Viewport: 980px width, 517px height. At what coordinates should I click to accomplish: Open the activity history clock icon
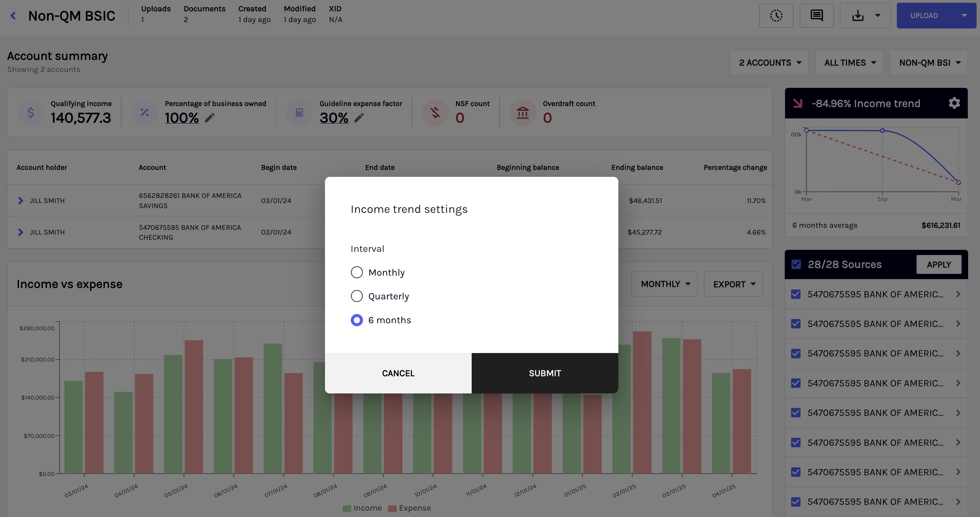776,15
